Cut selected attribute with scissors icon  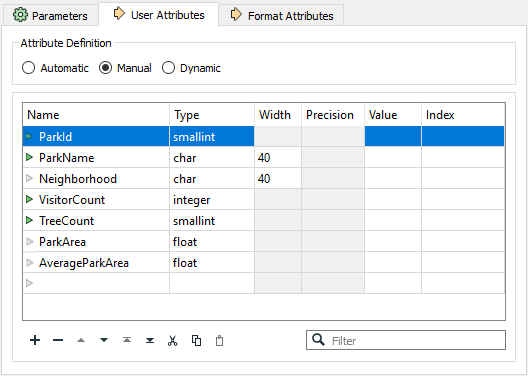coord(172,341)
